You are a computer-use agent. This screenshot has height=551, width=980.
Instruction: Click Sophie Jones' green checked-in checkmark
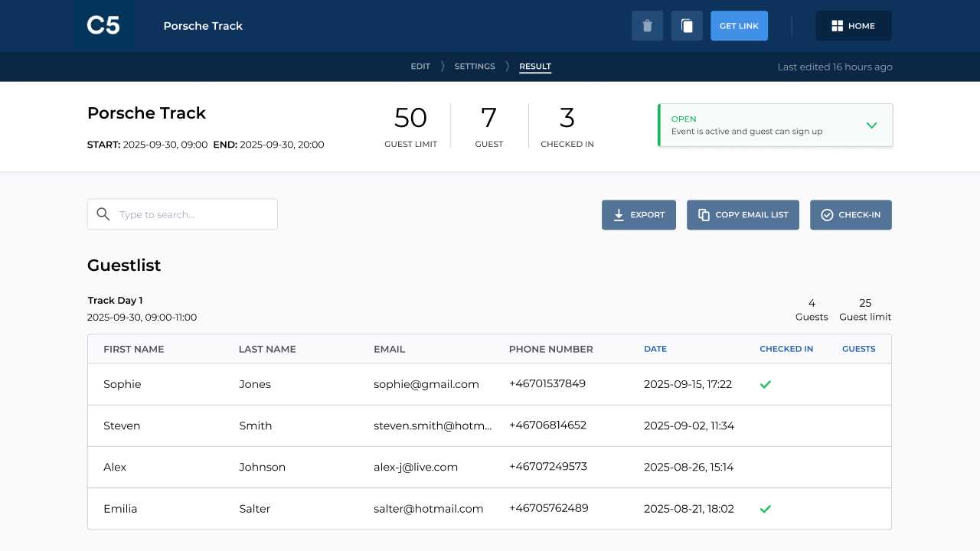[765, 384]
